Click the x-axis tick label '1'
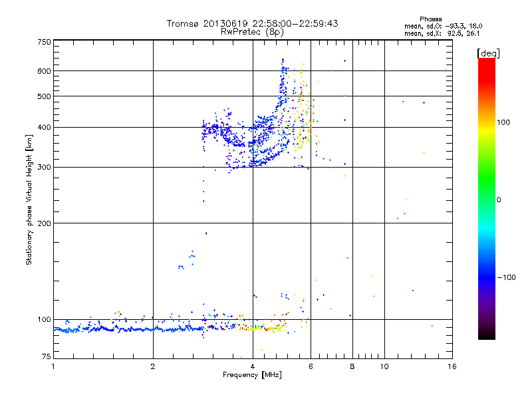Image resolution: width=532 pixels, height=399 pixels. point(53,366)
